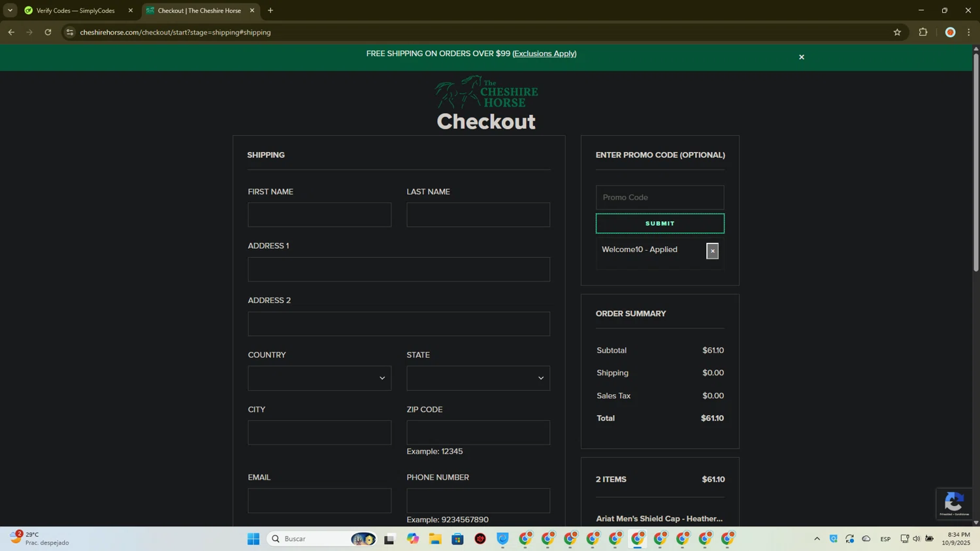The width and height of the screenshot is (980, 551).
Task: Click the Ariat Men's Shield Cap item
Action: pos(659,518)
